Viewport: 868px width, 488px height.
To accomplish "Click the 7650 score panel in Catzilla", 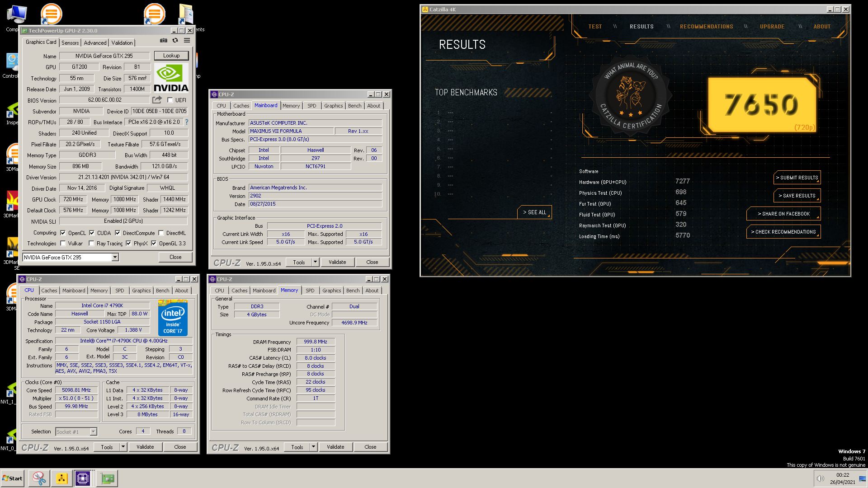I will pyautogui.click(x=762, y=105).
